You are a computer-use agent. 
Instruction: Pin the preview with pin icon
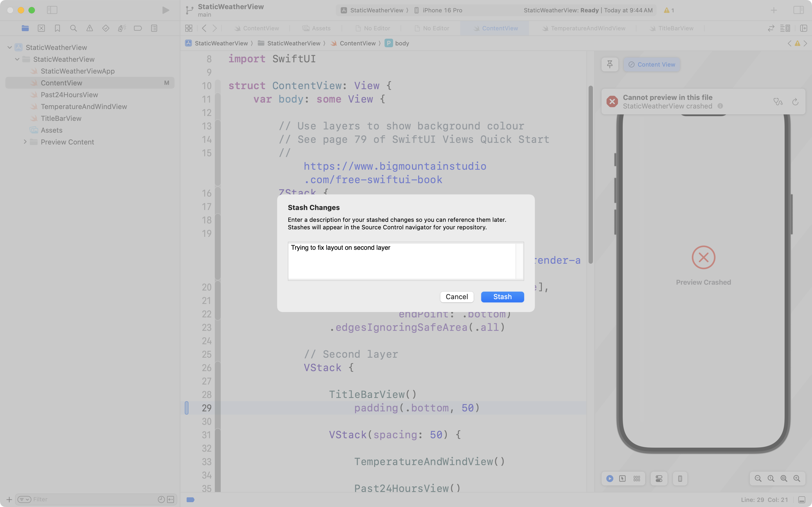[610, 64]
